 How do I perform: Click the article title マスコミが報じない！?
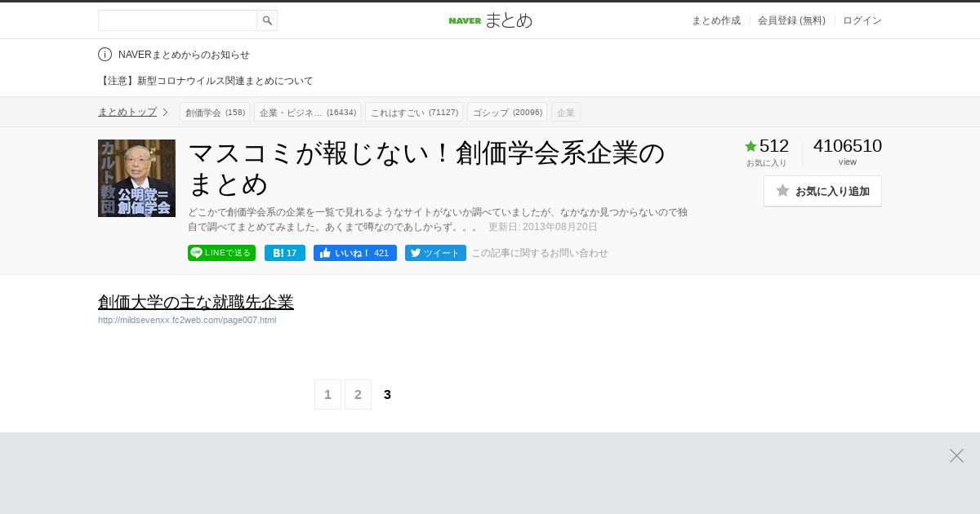click(426, 169)
